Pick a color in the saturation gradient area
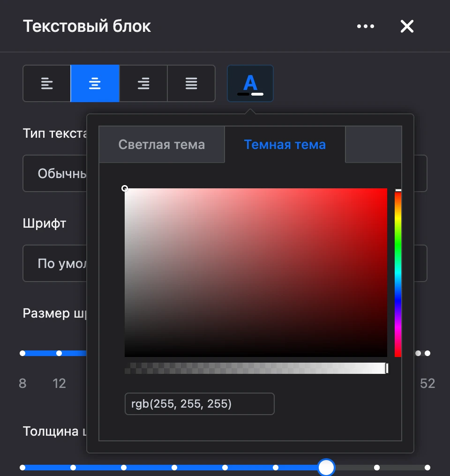The height and width of the screenshot is (476, 450). (x=255, y=273)
